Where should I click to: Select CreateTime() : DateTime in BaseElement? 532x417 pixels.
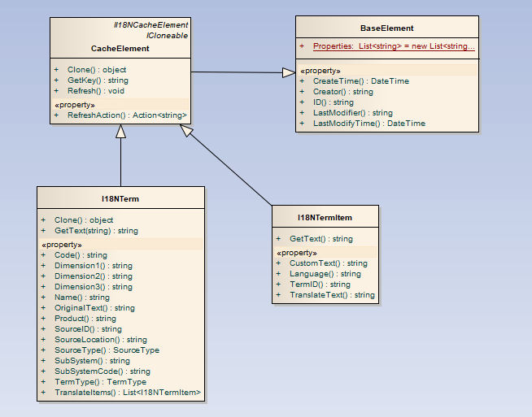point(360,81)
